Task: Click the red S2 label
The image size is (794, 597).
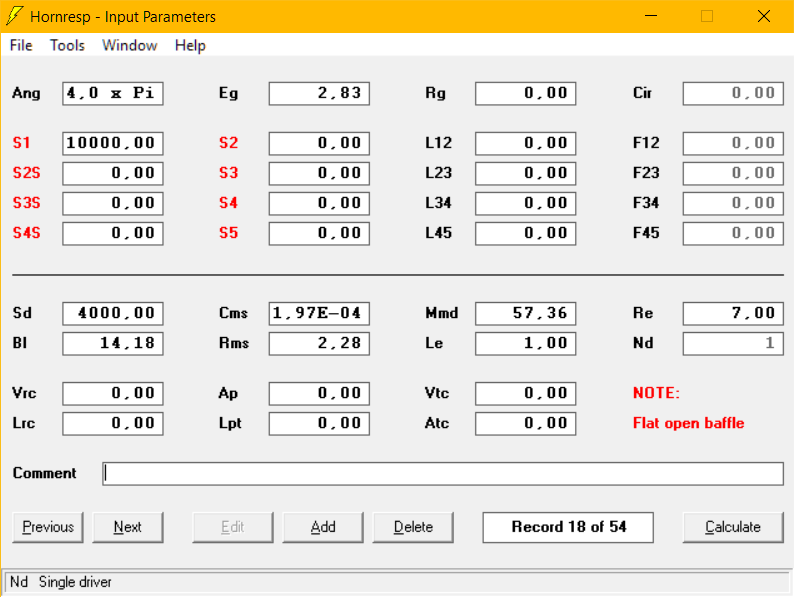Action: click(228, 143)
